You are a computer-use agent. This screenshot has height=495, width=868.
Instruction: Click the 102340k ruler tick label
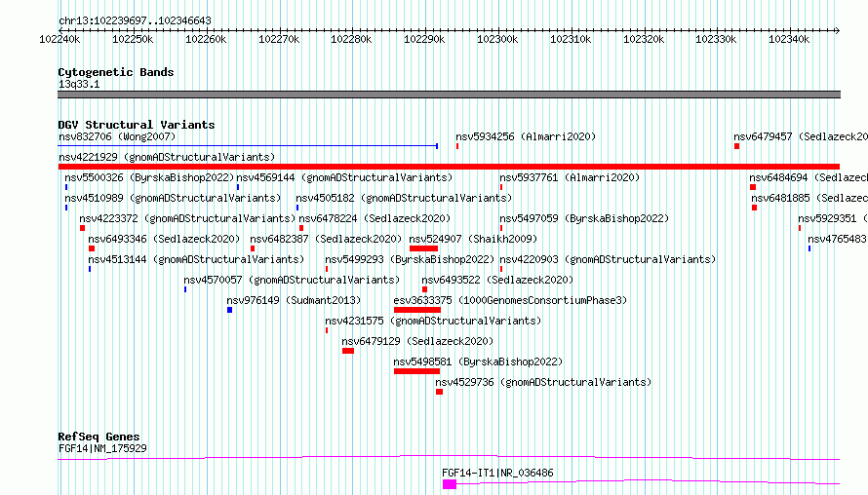tap(789, 39)
